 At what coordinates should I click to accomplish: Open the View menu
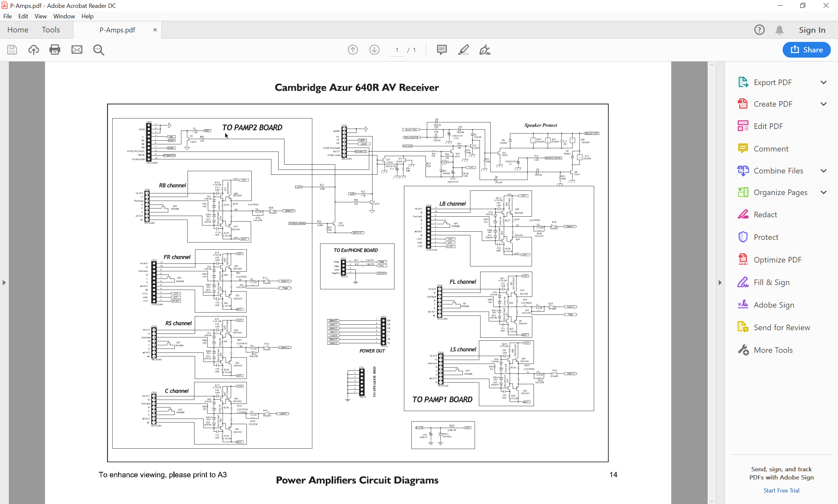click(40, 16)
